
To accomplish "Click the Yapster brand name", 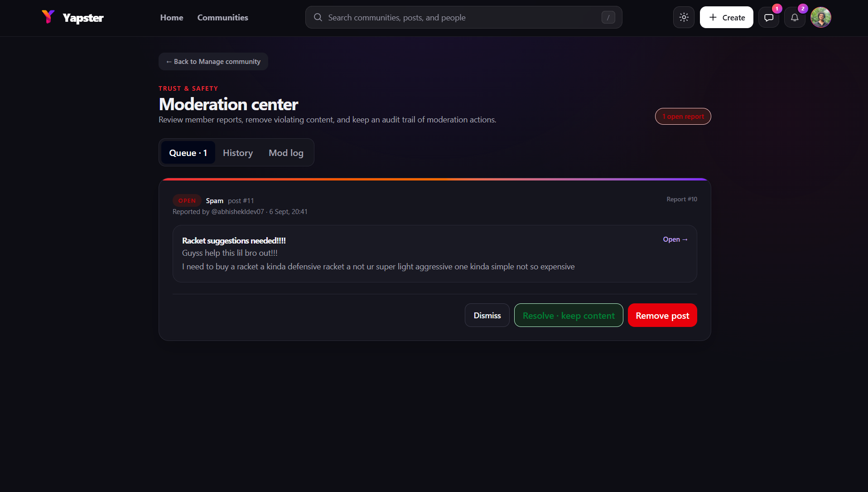I will click(83, 18).
